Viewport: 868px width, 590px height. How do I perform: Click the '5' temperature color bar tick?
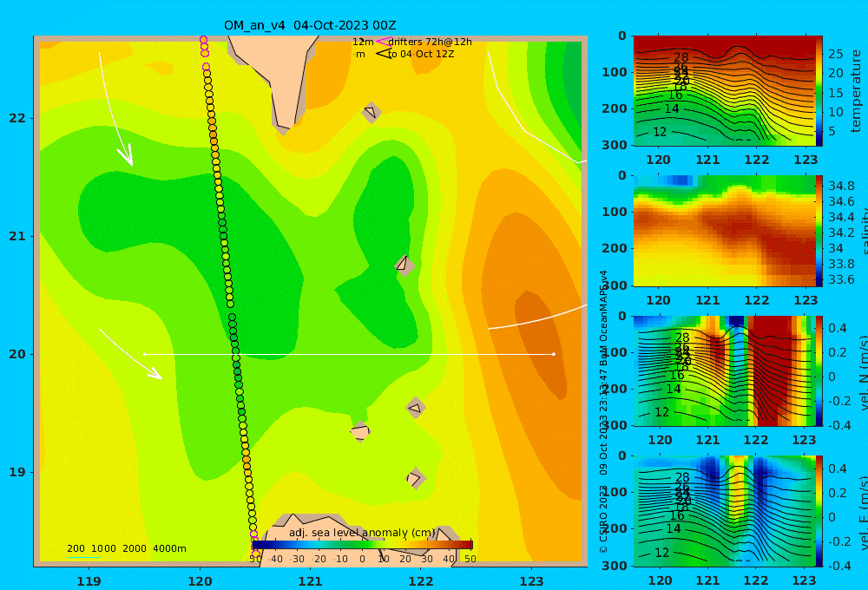click(832, 132)
